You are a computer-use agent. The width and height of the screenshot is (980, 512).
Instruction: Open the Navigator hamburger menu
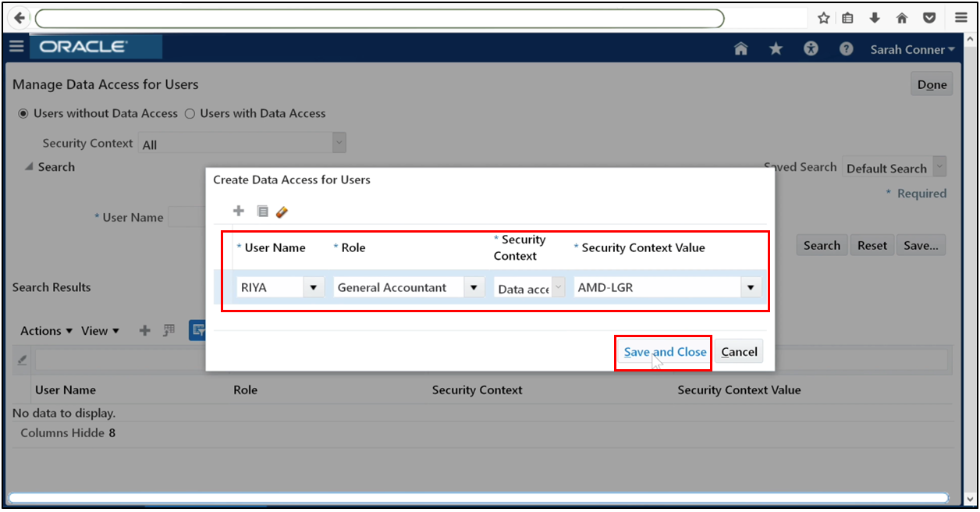(x=16, y=46)
